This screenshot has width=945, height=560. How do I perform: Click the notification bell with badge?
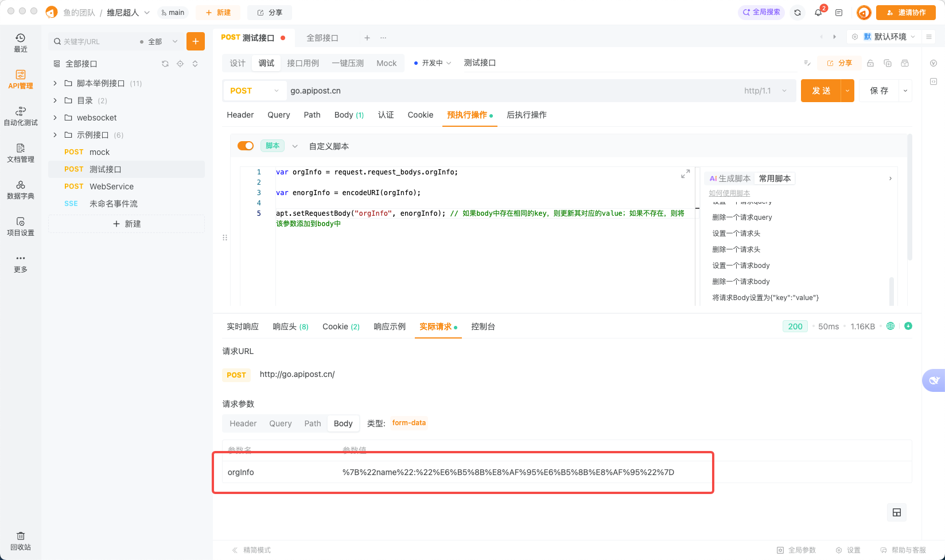click(818, 12)
